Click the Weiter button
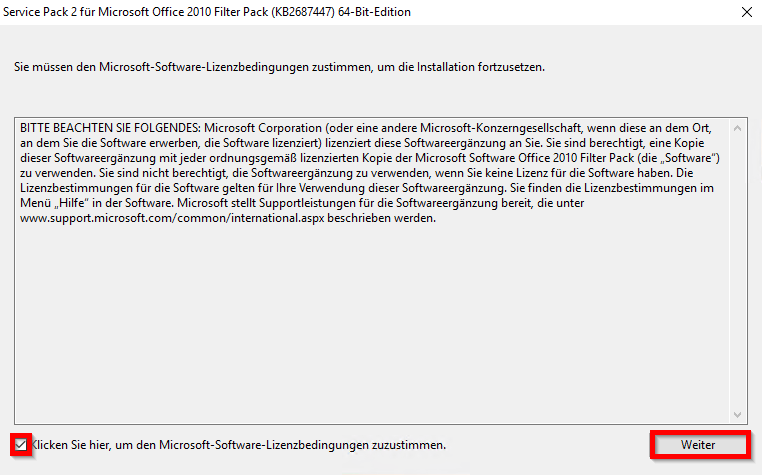762x475 pixels. click(698, 444)
